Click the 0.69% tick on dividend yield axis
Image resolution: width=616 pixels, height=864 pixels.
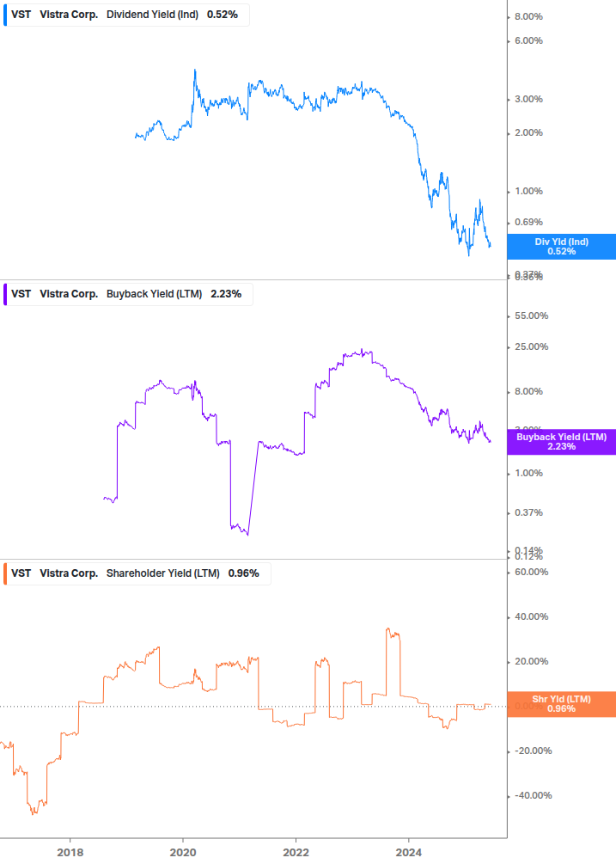pos(528,223)
